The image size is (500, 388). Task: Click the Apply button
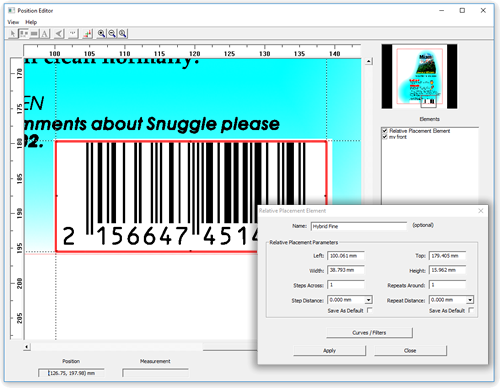pyautogui.click(x=329, y=351)
